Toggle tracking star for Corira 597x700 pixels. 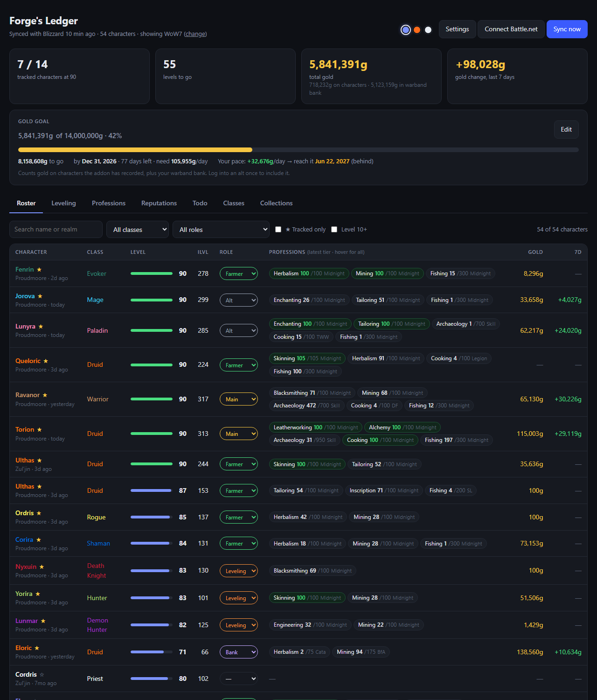pyautogui.click(x=39, y=540)
